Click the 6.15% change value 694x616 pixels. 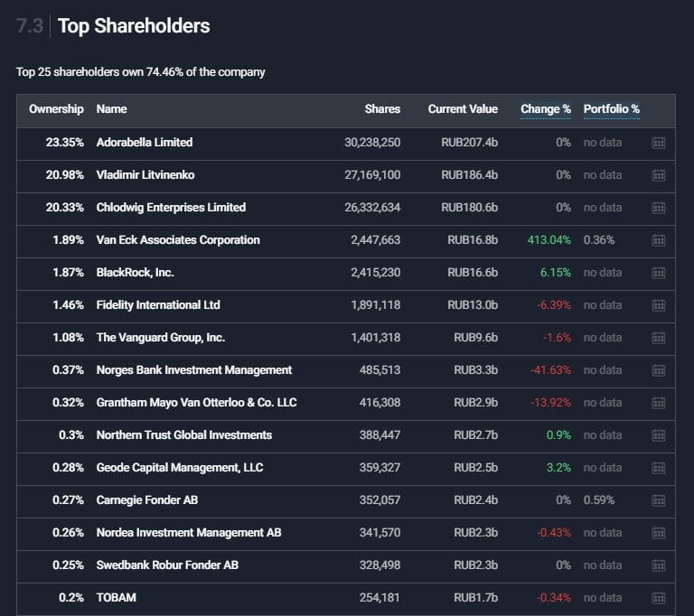(x=556, y=273)
